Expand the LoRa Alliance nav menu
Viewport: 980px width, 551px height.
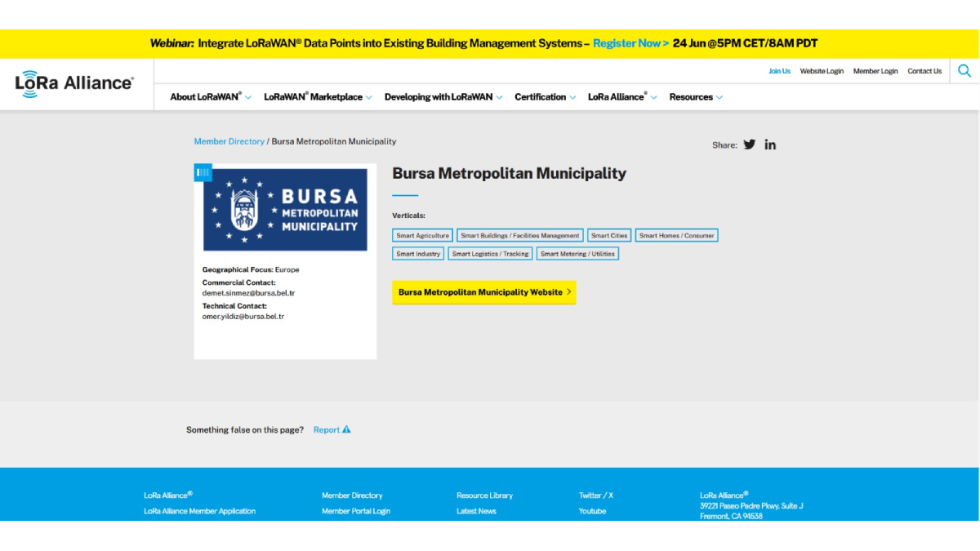[x=621, y=97]
